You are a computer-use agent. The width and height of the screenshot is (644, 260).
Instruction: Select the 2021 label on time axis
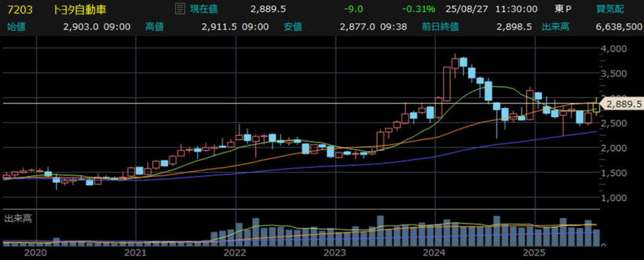coord(135,252)
